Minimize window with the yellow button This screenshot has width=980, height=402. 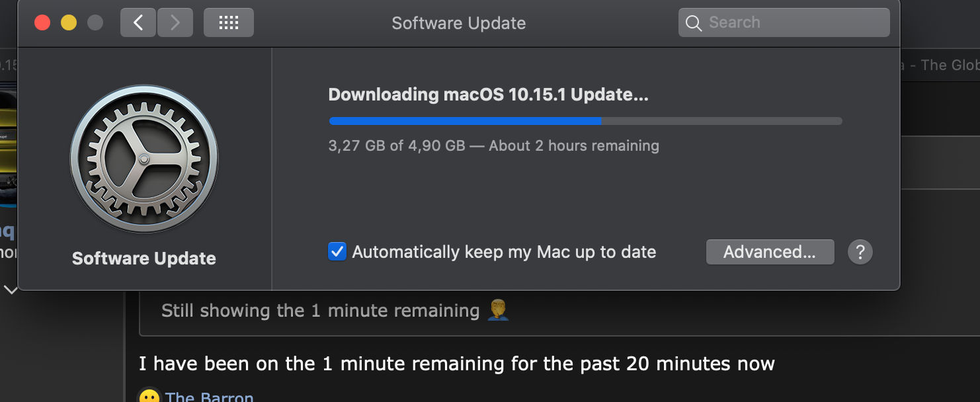[69, 23]
